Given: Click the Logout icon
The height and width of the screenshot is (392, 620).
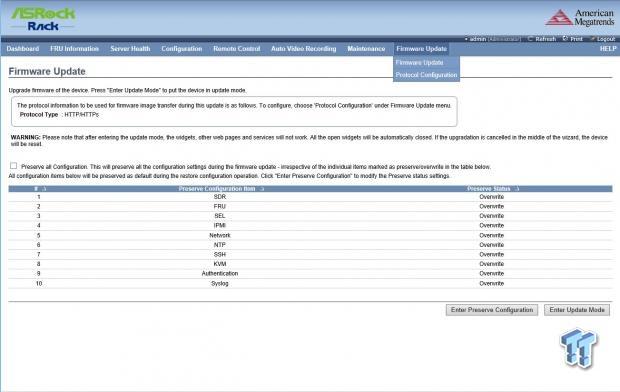Looking at the screenshot, I should 592,39.
